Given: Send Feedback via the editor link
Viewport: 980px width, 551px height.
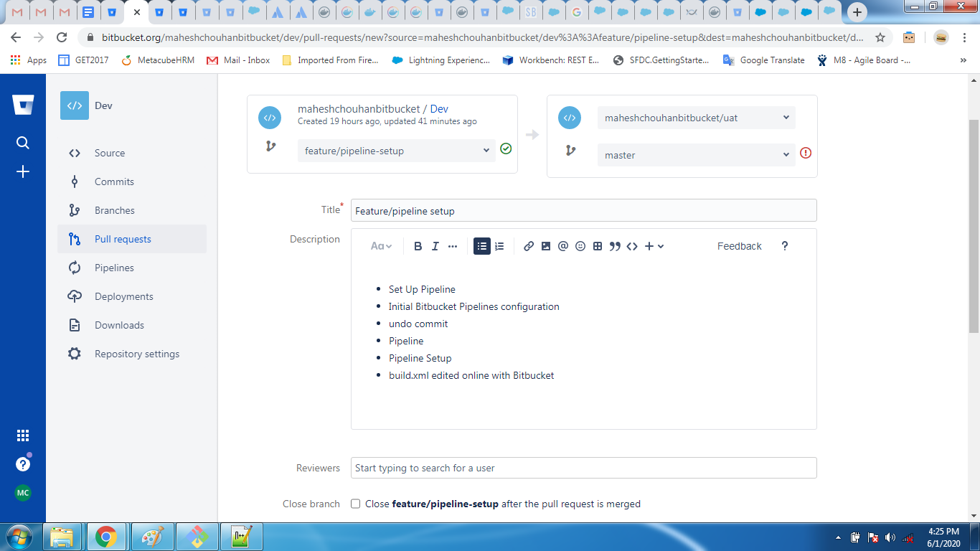Looking at the screenshot, I should click(x=739, y=245).
